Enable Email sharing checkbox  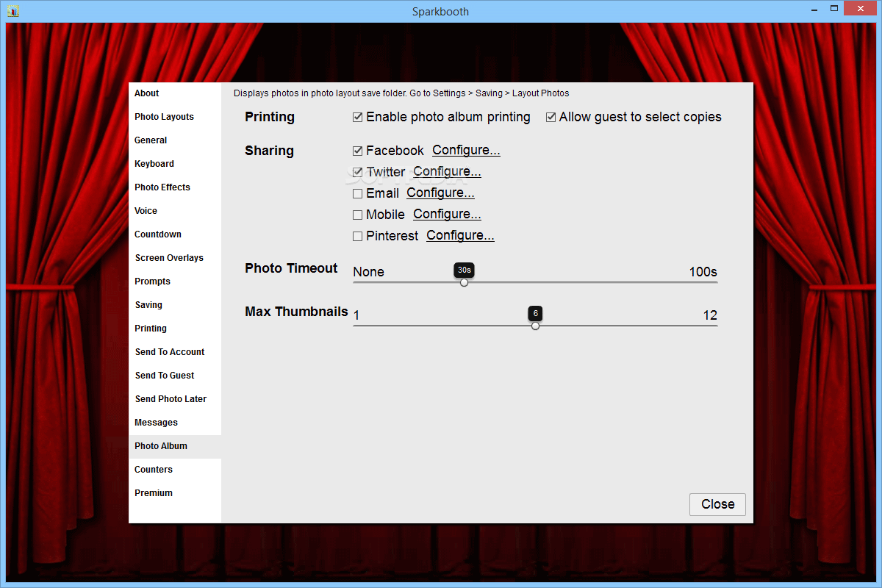pyautogui.click(x=358, y=193)
